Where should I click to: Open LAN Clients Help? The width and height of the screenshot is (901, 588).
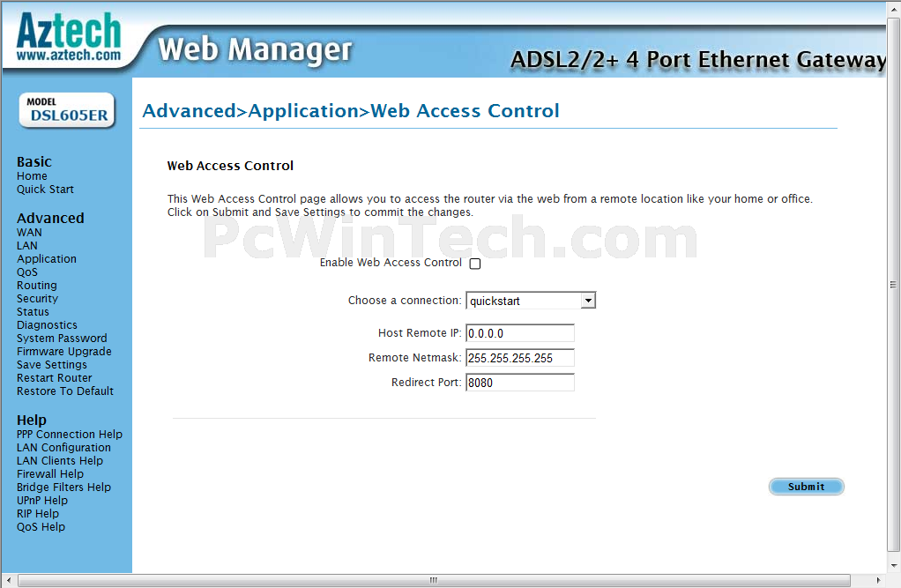point(60,460)
